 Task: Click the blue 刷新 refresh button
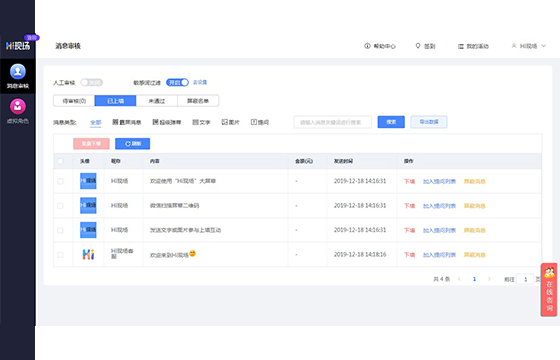(132, 144)
